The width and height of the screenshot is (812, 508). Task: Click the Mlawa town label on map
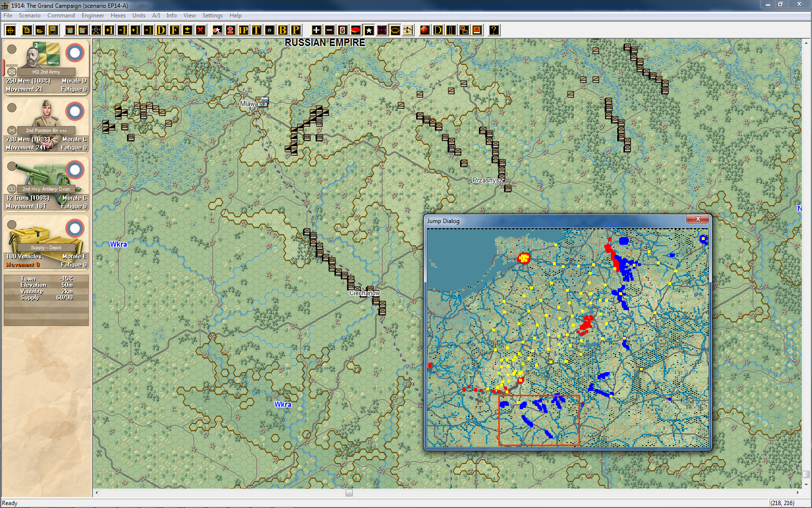coord(248,104)
